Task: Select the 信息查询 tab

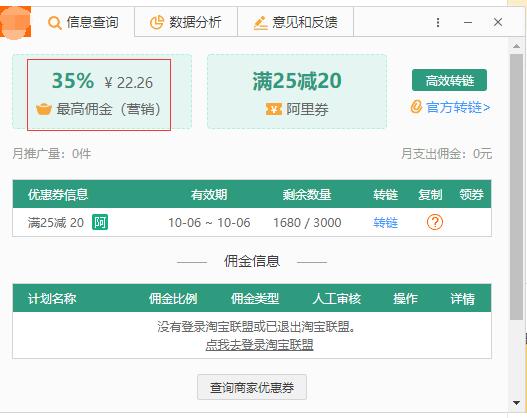Action: pos(83,23)
